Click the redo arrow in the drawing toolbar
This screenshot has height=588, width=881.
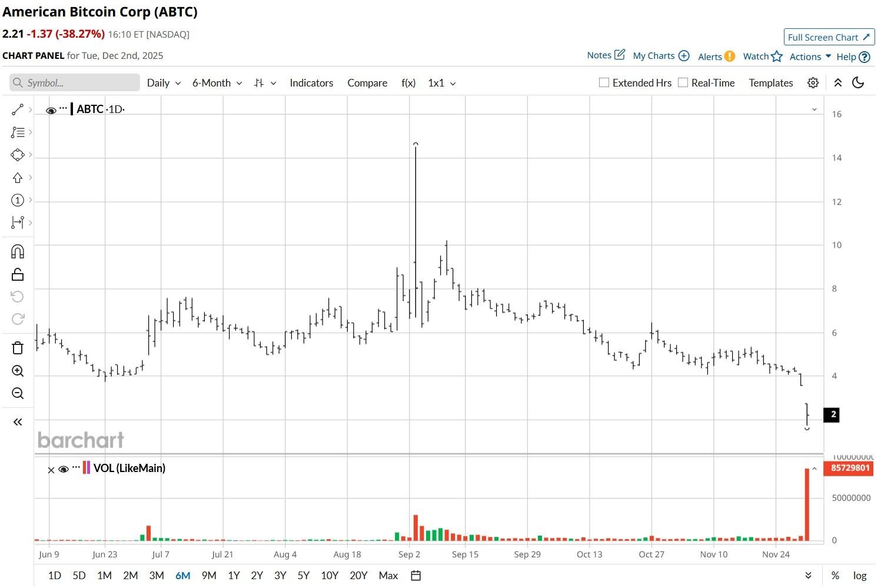[x=18, y=319]
